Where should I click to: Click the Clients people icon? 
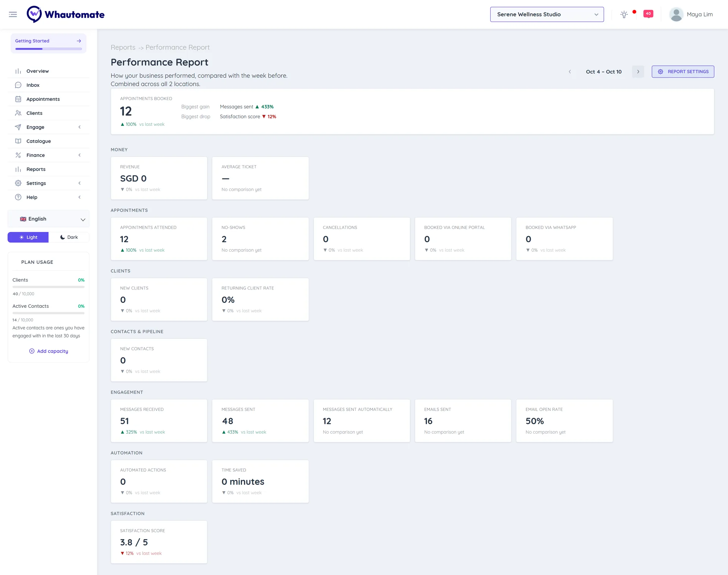click(x=18, y=113)
